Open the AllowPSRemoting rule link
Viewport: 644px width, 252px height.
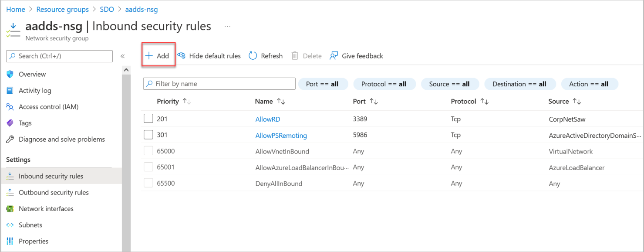click(281, 136)
